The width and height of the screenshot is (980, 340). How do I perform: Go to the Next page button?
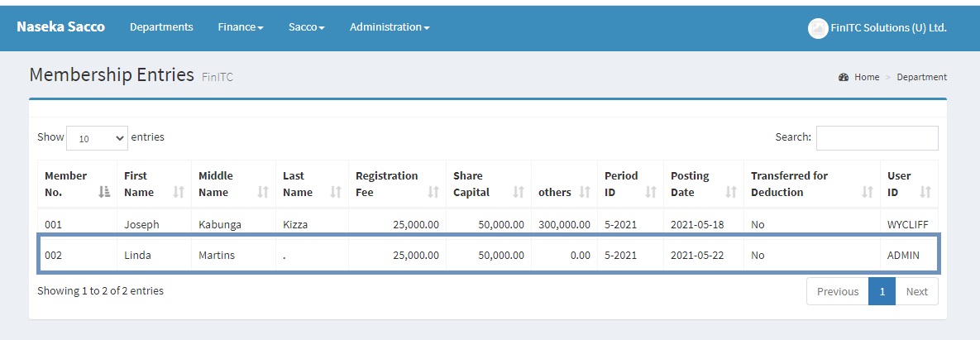(916, 291)
